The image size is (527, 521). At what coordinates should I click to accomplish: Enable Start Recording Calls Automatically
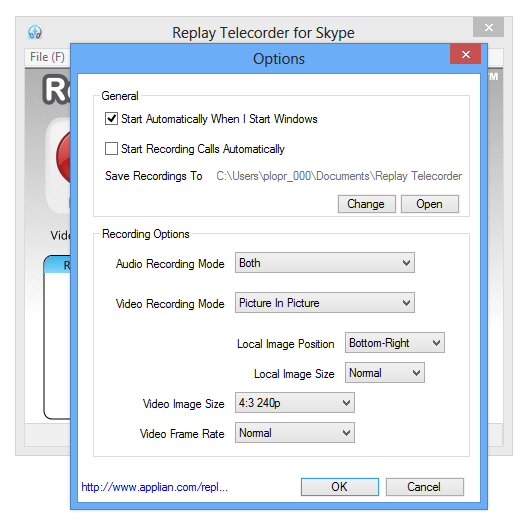[111, 149]
